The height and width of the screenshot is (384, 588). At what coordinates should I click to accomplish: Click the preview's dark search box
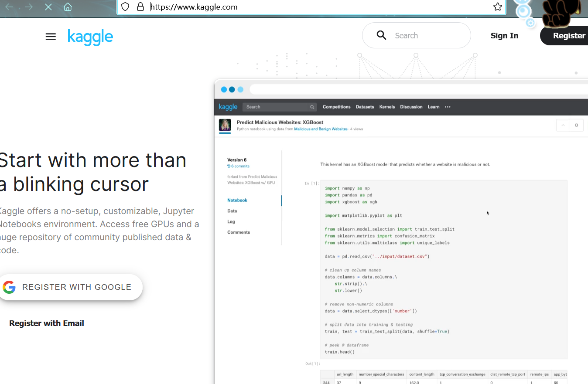(x=280, y=107)
